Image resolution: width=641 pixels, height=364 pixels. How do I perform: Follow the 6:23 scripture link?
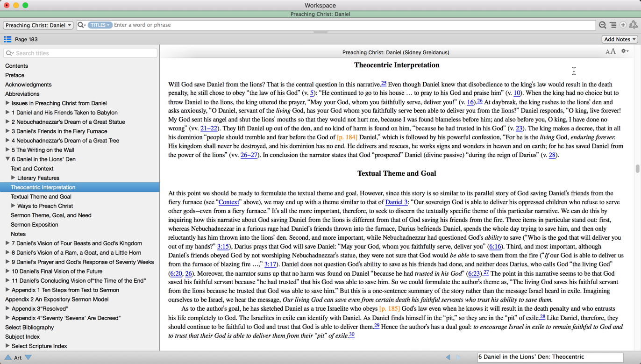tap(474, 274)
